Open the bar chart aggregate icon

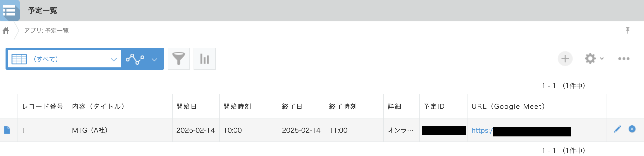pyautogui.click(x=204, y=59)
